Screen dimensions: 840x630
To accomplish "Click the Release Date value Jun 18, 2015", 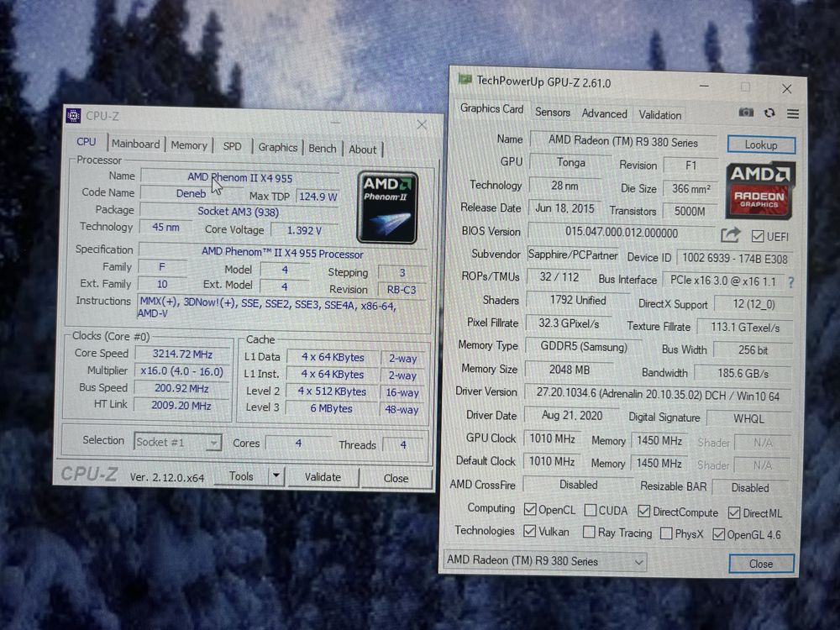I will (564, 207).
